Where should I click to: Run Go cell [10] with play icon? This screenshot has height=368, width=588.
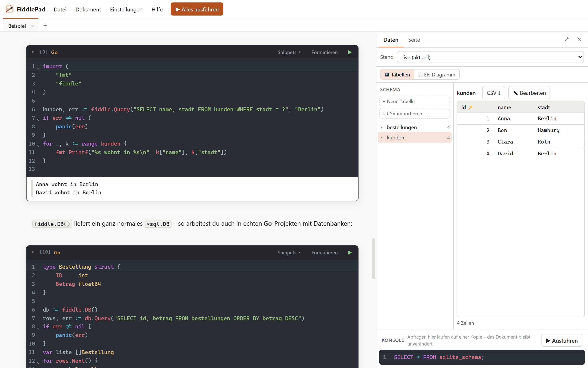350,252
